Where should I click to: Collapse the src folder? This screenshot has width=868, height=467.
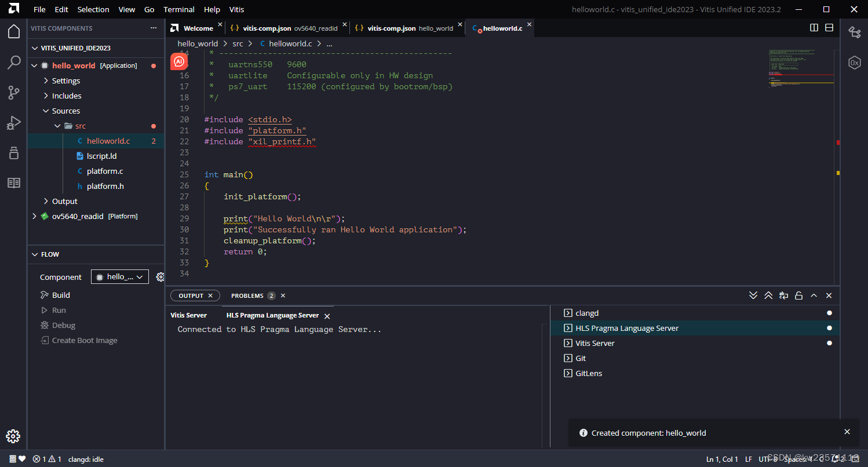(57, 126)
